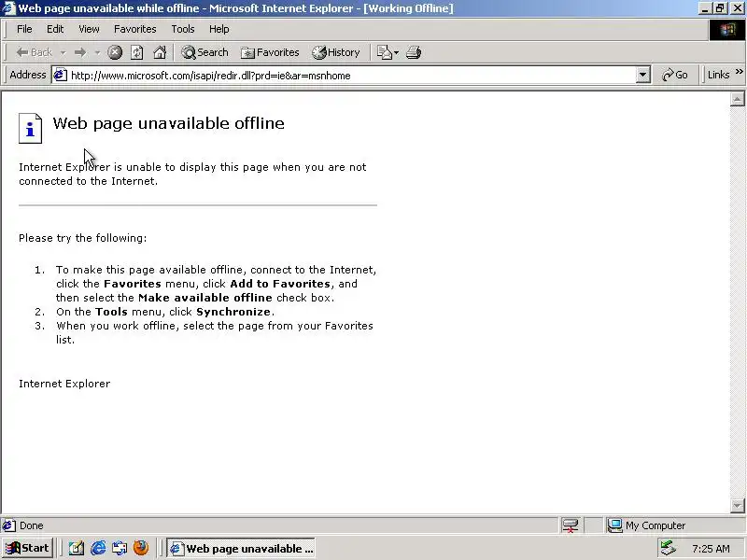Image resolution: width=747 pixels, height=560 pixels.
Task: Open the Back history dropdown arrow
Action: point(63,52)
